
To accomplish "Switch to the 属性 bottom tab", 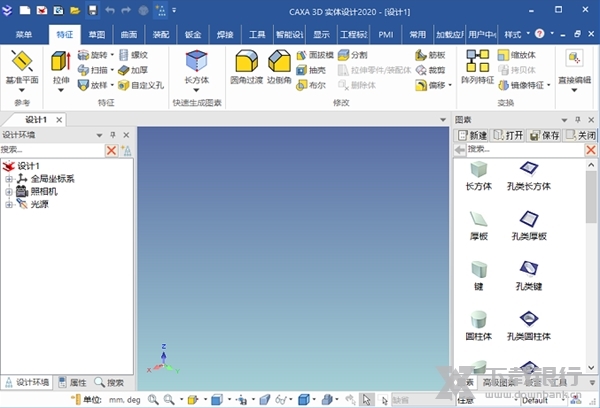I will (72, 382).
